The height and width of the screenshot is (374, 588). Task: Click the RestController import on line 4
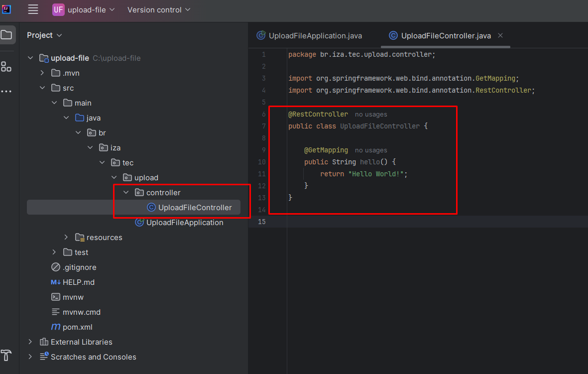click(411, 91)
